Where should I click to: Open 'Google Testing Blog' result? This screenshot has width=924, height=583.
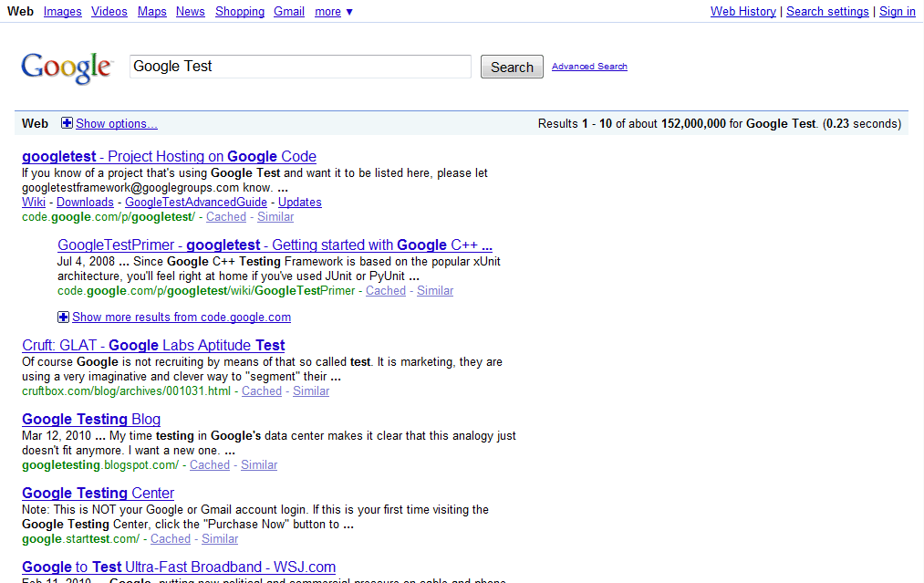click(x=91, y=419)
